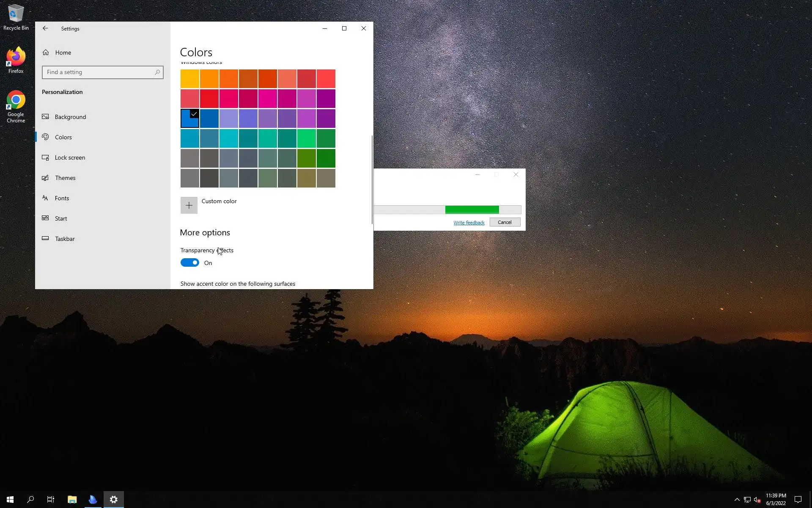Open File Explorer from the taskbar

tap(72, 500)
